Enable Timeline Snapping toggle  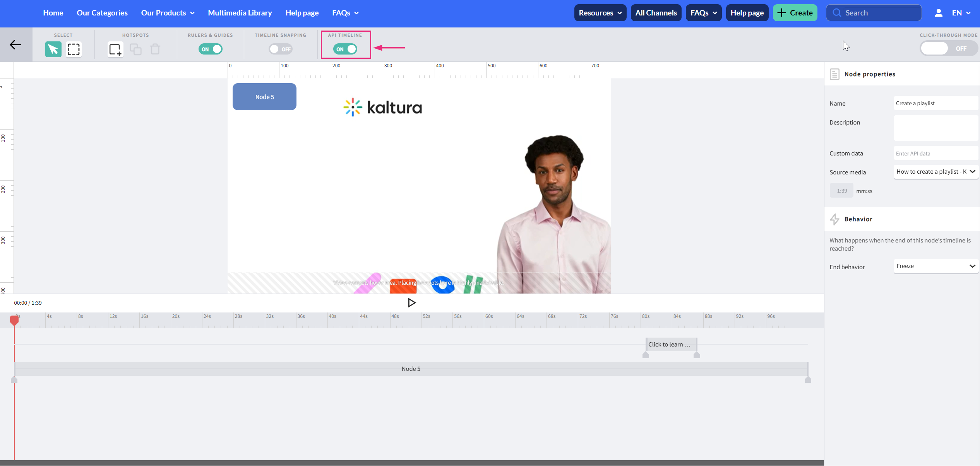click(281, 49)
